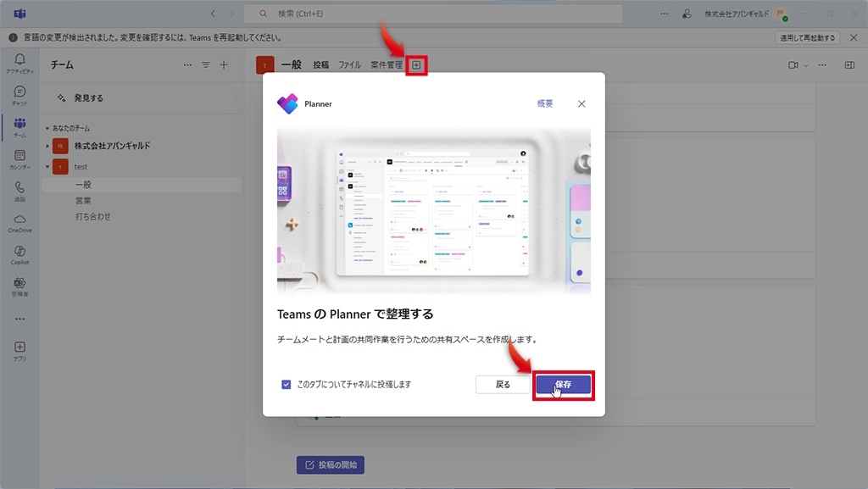Click the チーム panel heading

62,65
